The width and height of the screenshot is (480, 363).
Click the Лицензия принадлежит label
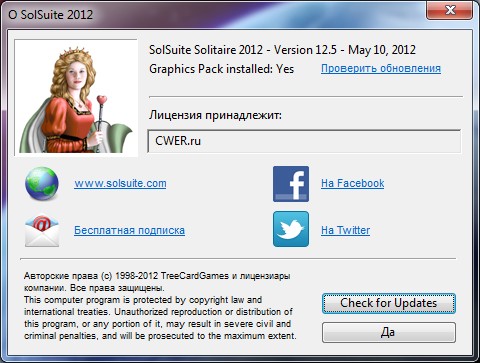[215, 115]
